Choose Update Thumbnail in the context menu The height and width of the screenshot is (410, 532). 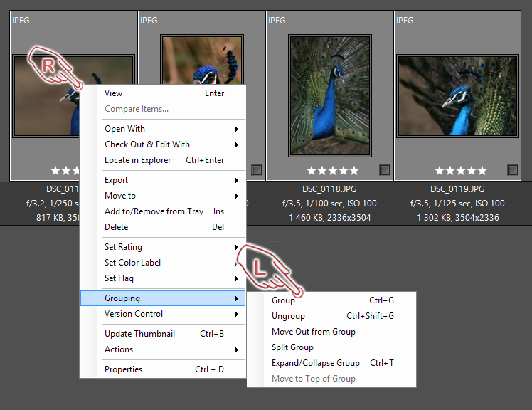coord(139,334)
